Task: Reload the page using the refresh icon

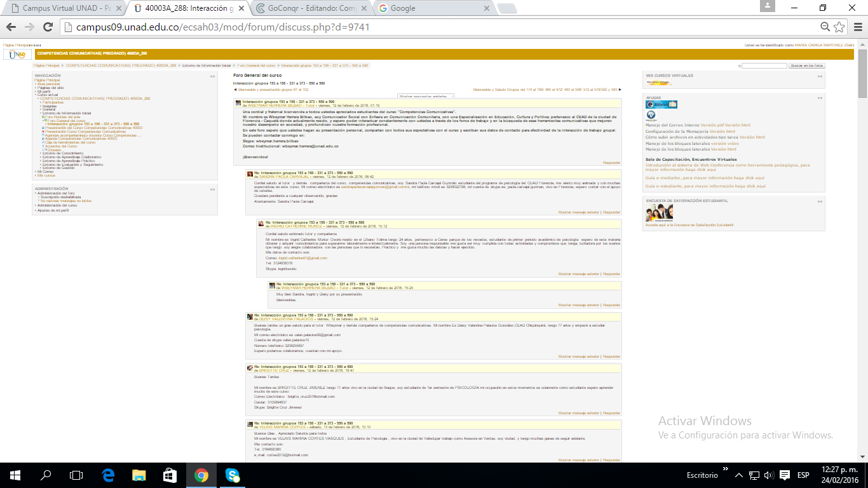Action: coord(48,27)
